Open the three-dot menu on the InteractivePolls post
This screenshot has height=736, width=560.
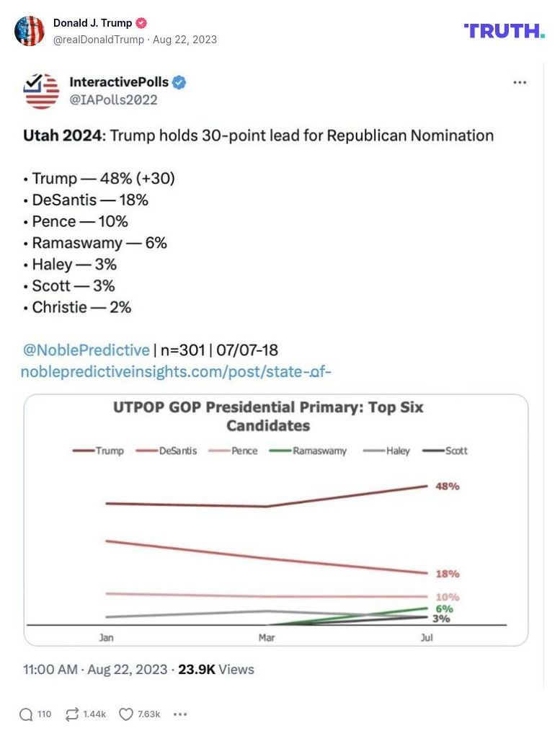coord(520,82)
